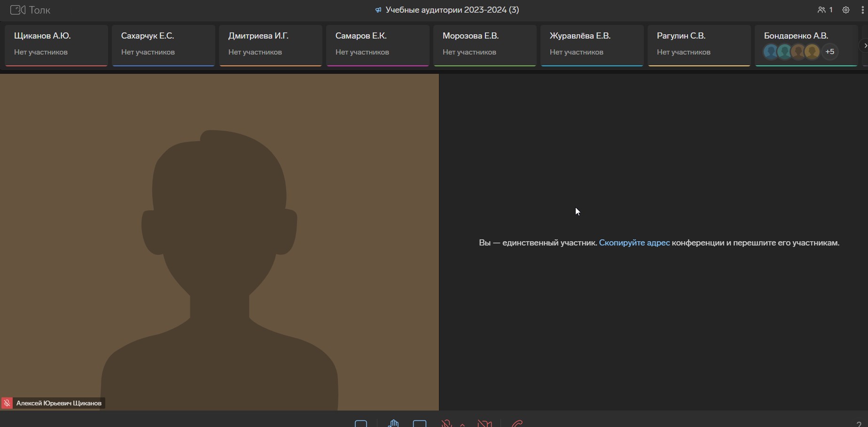Open conference settings gear icon
This screenshot has height=427, width=868.
(846, 10)
